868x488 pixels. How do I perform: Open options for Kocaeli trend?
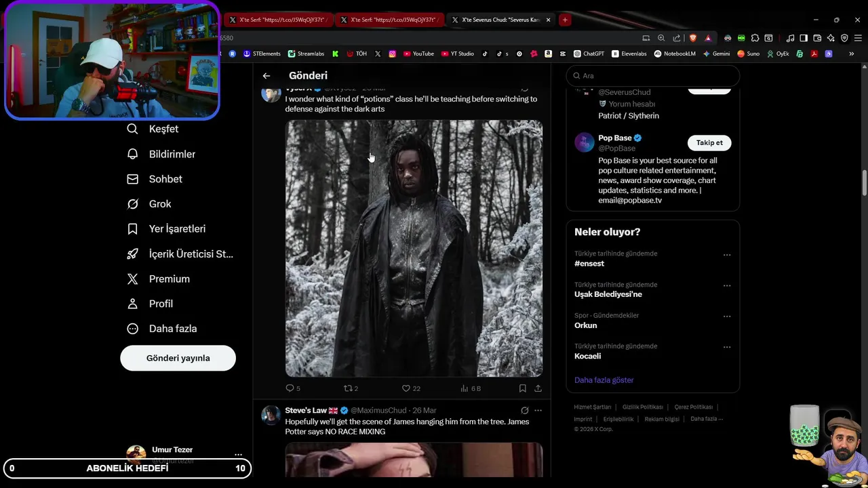(x=727, y=347)
